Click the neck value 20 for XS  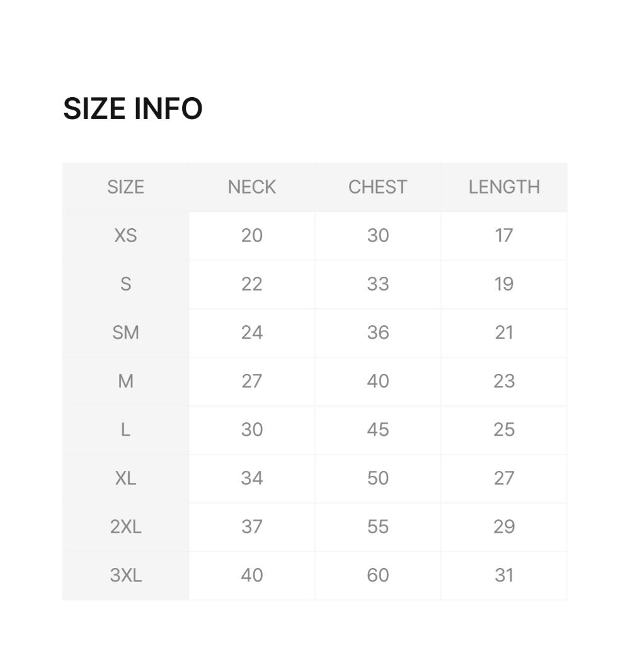[x=252, y=236]
